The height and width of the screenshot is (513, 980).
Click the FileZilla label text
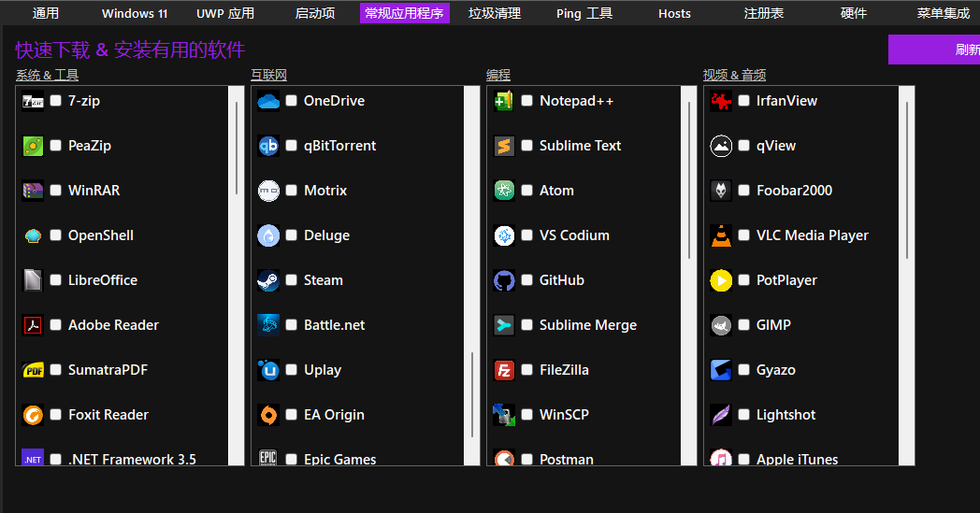pyautogui.click(x=564, y=370)
